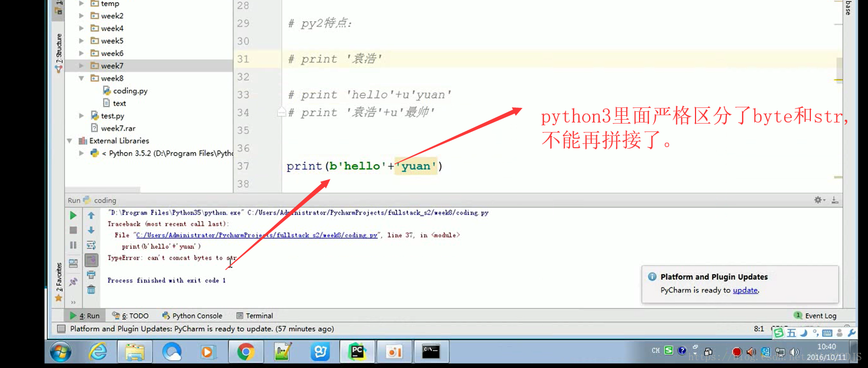Select week7.rar in project tree

112,128
